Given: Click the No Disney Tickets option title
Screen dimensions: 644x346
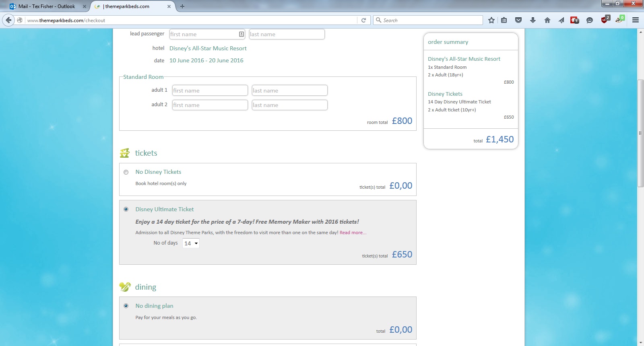Looking at the screenshot, I should tap(158, 172).
